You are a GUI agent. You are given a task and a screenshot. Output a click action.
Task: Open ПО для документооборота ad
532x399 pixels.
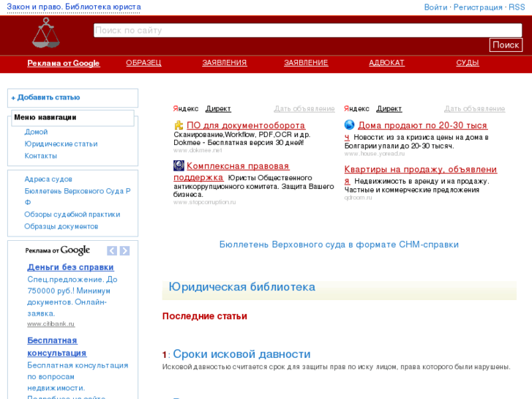(246, 125)
